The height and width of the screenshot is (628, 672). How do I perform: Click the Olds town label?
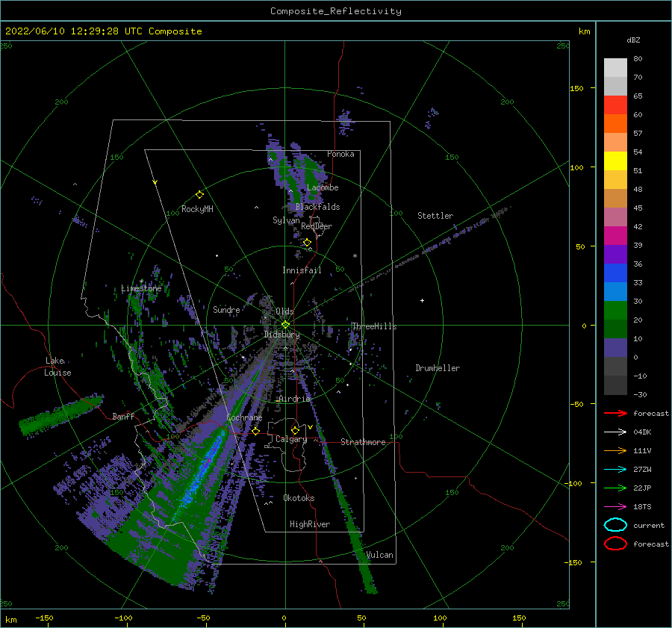[284, 311]
